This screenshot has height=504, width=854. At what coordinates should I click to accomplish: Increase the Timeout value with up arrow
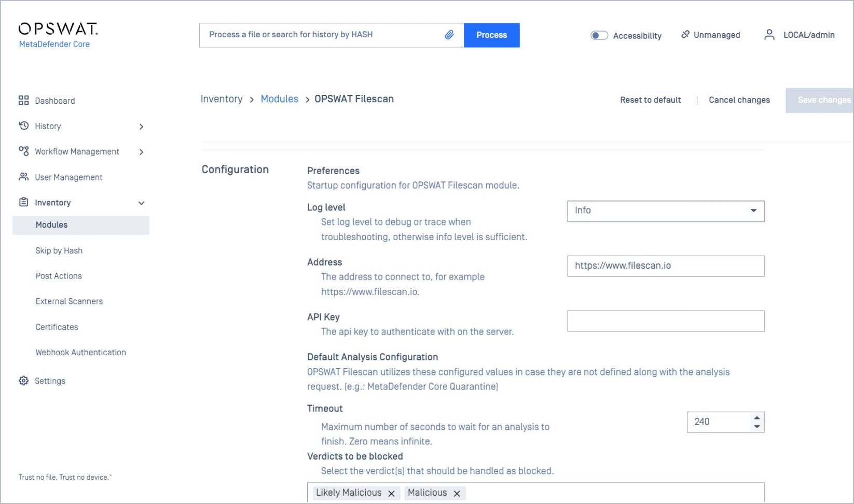[757, 417]
